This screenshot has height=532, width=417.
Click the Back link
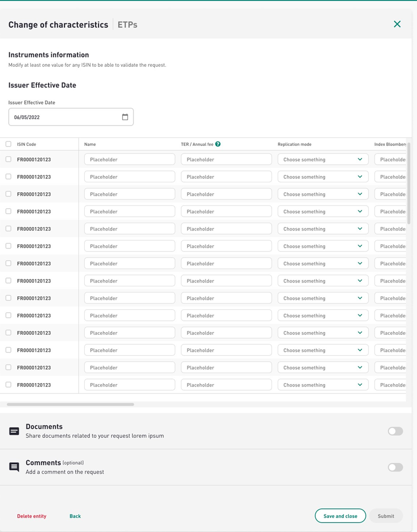75,516
